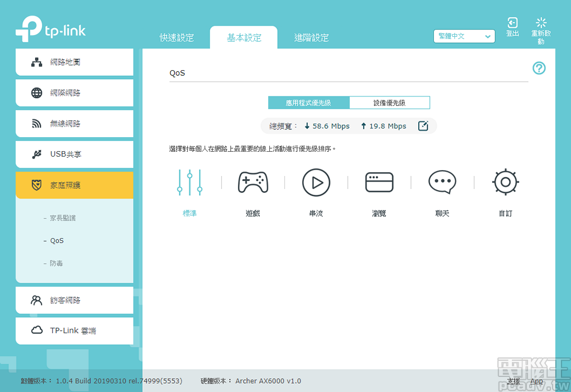Screen dimensions: 571x392
Task: Click the help question mark icon
Action: [x=539, y=68]
